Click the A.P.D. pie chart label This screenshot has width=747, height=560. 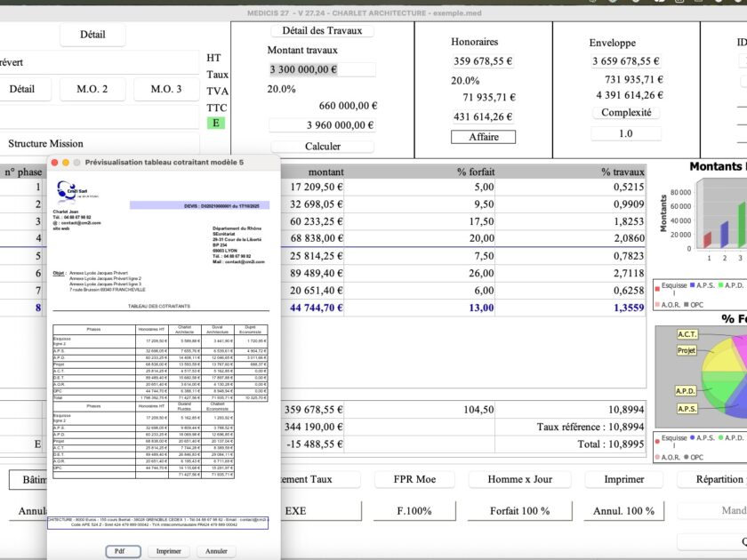(x=686, y=391)
